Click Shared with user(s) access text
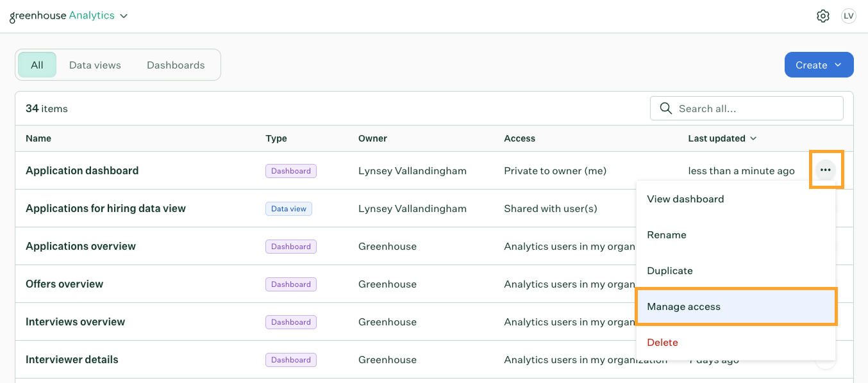This screenshot has height=383, width=868. (x=551, y=208)
